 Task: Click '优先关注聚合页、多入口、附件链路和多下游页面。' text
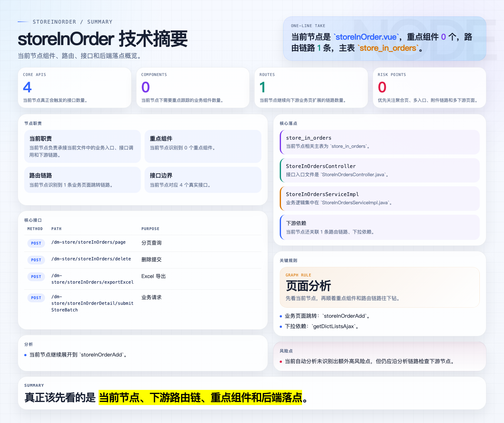pos(428,100)
